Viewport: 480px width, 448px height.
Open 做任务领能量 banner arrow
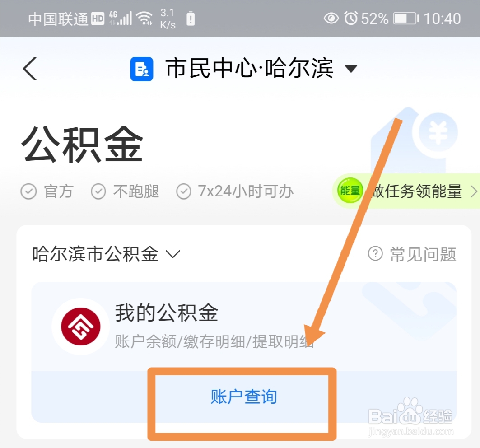[474, 191]
